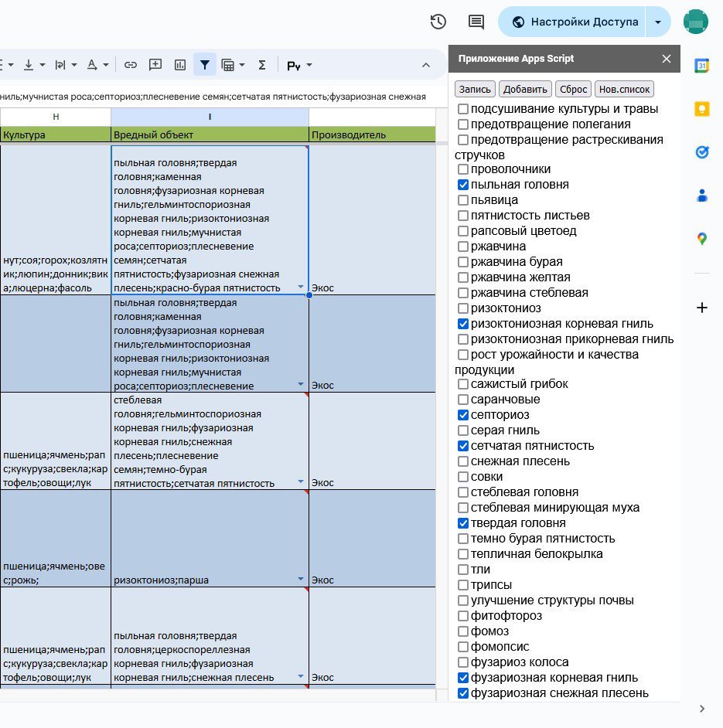This screenshot has width=723, height=728.
Task: Close the Apps Script sidebar
Action: click(667, 59)
